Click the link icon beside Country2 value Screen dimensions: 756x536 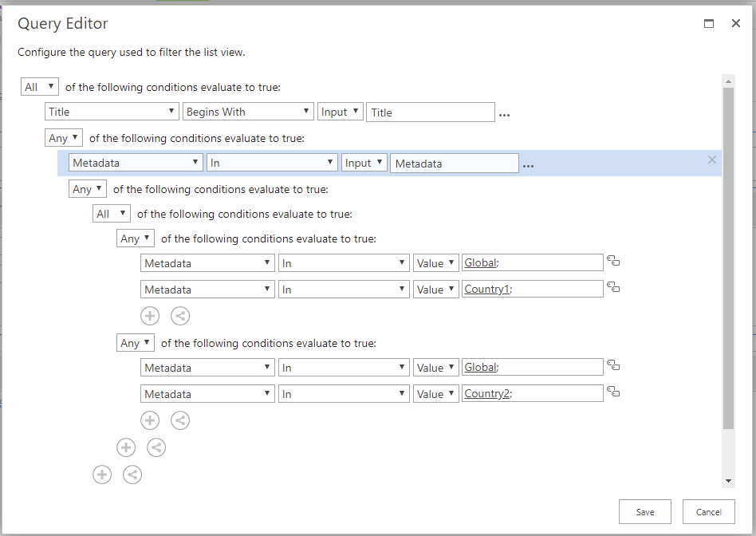[613, 392]
